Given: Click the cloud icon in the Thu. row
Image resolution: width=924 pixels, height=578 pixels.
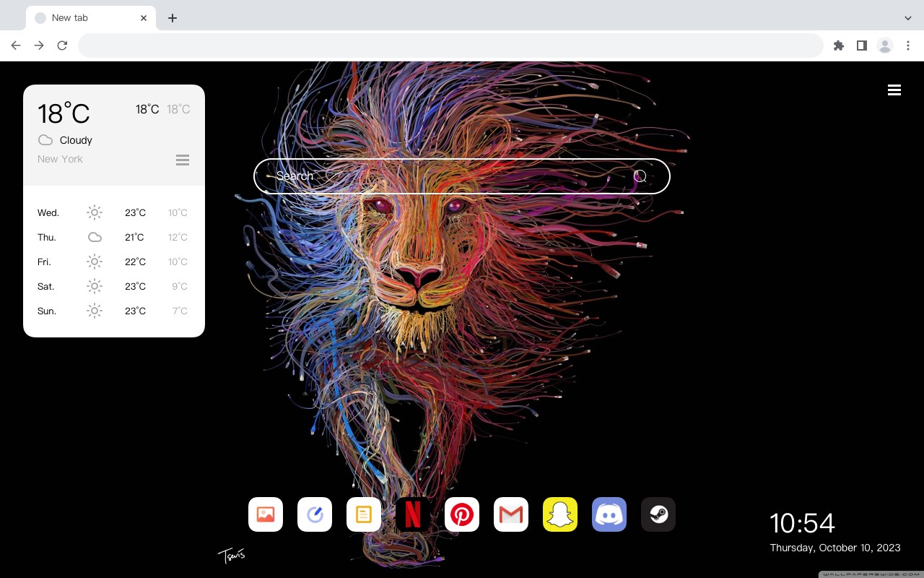Looking at the screenshot, I should 95,237.
